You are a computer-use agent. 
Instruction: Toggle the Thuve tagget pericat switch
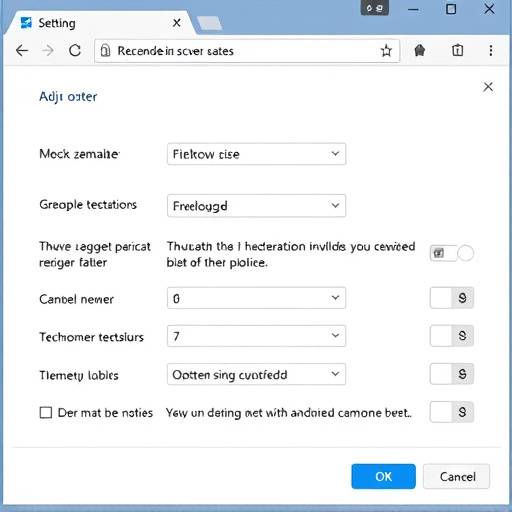(452, 253)
